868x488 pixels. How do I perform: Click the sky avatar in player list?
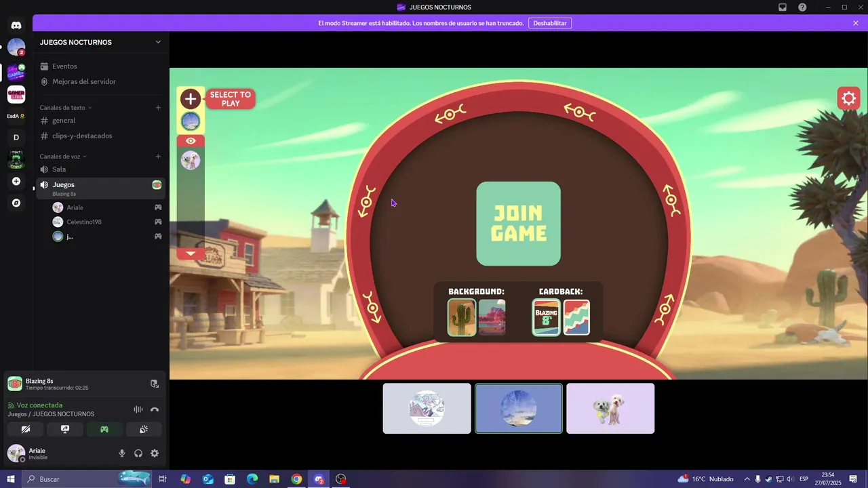tap(191, 121)
